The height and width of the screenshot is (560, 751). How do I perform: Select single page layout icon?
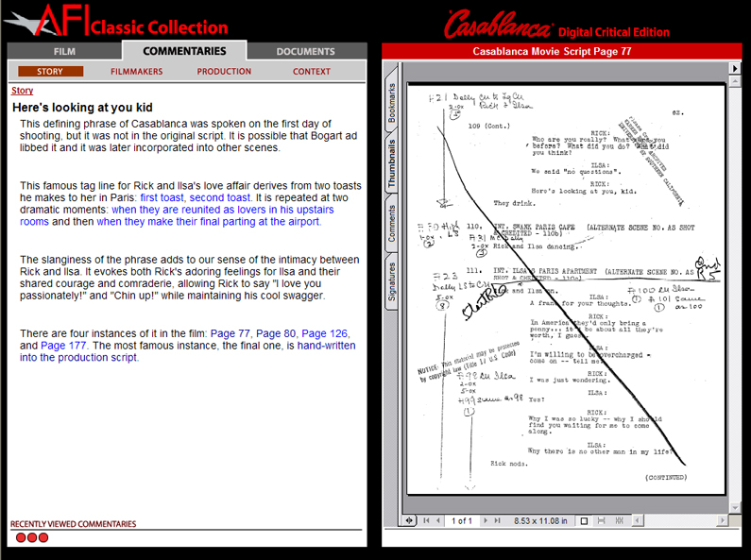tap(585, 520)
